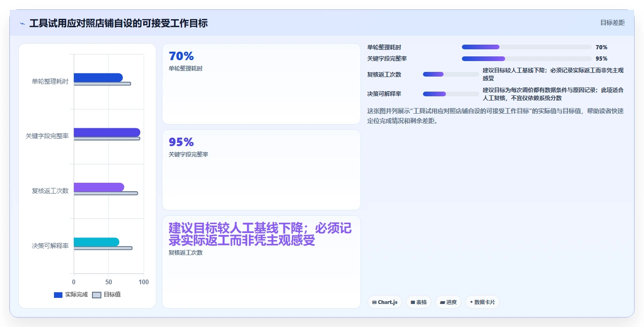This screenshot has height=327, width=644.
Task: Click the 复核返工次数 progress bar
Action: [x=451, y=74]
